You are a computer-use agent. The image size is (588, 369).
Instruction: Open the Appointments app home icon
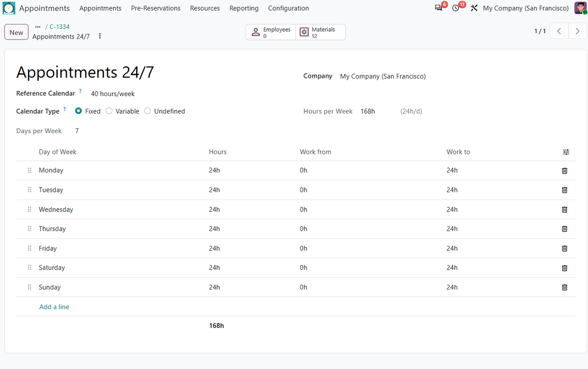click(x=9, y=8)
